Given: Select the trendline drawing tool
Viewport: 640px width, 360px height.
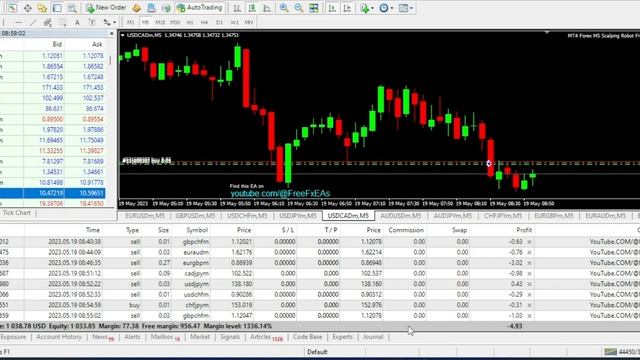Looking at the screenshot, I should click(x=33, y=22).
